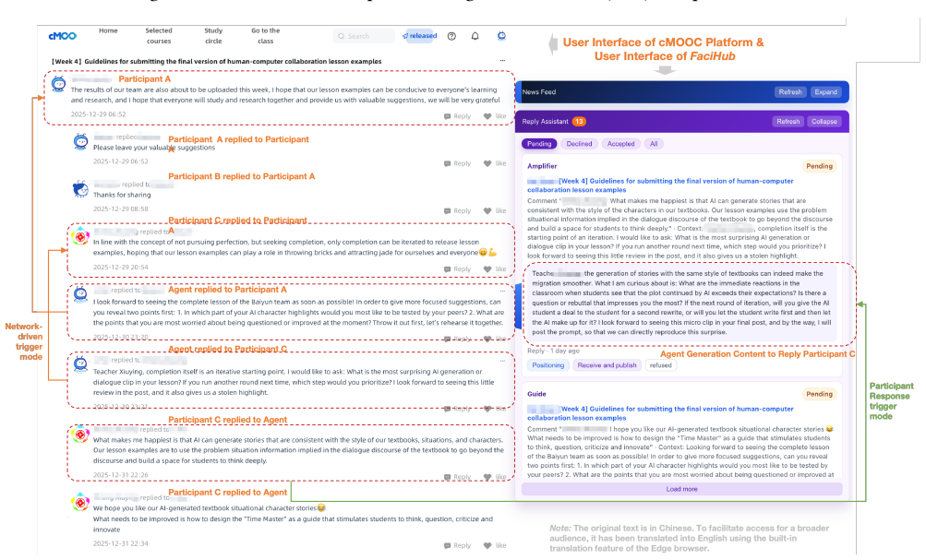Click Participant A's avatar on top post
This screenshot has width=926, height=560.
point(58,84)
